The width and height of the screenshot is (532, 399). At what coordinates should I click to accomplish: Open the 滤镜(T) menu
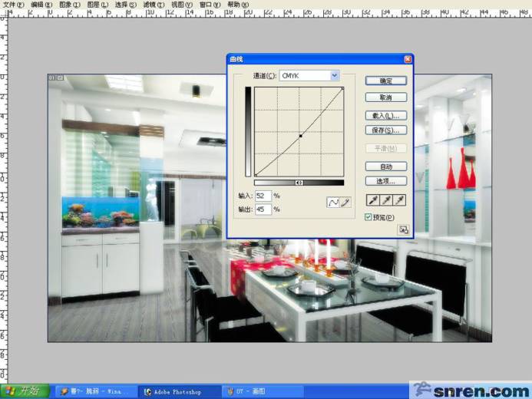(154, 5)
